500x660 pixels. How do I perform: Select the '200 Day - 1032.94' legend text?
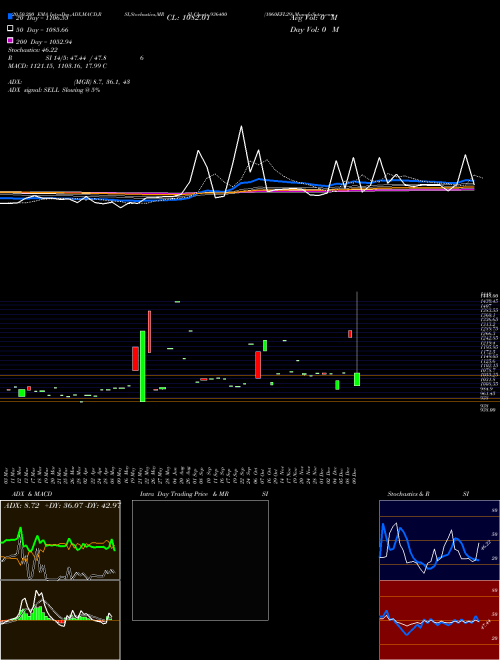(44, 42)
